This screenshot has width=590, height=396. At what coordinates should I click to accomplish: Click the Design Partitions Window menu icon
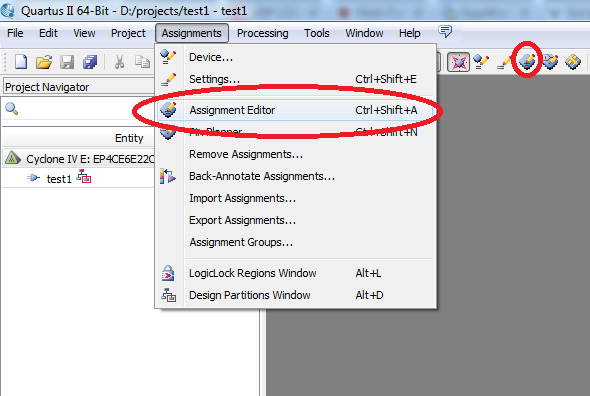pyautogui.click(x=169, y=295)
